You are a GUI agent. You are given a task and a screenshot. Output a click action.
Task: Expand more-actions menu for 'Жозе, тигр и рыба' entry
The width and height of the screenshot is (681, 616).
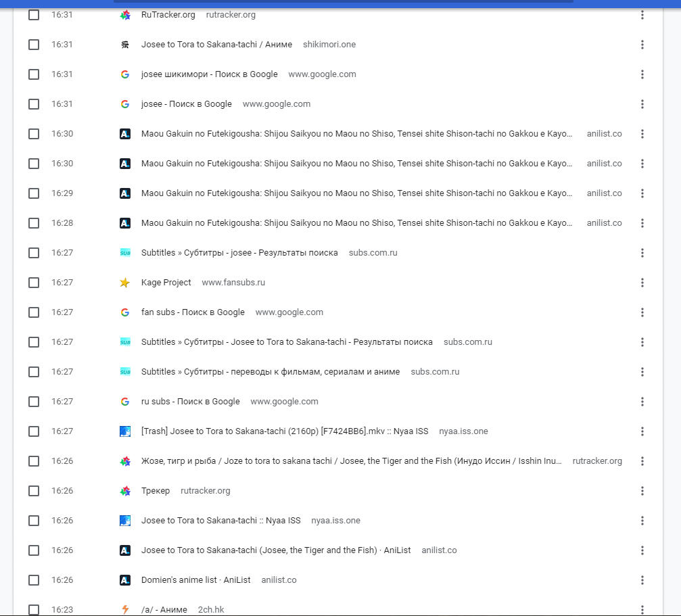pyautogui.click(x=642, y=461)
